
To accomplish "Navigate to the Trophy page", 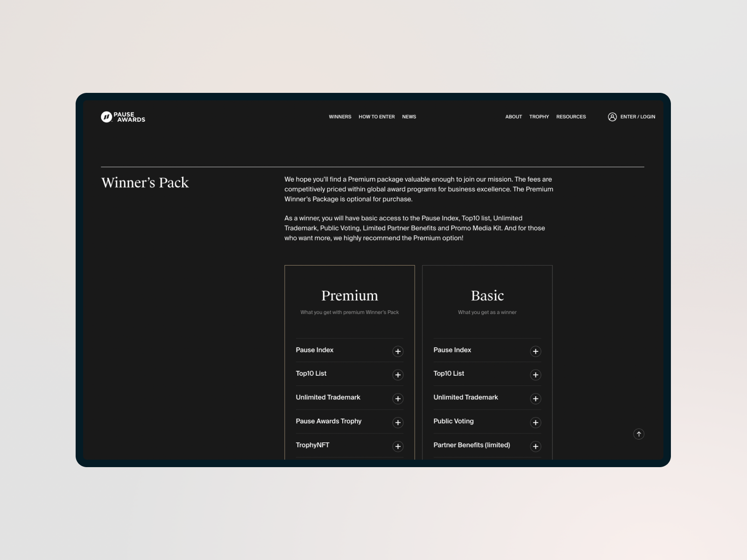I will coord(539,117).
